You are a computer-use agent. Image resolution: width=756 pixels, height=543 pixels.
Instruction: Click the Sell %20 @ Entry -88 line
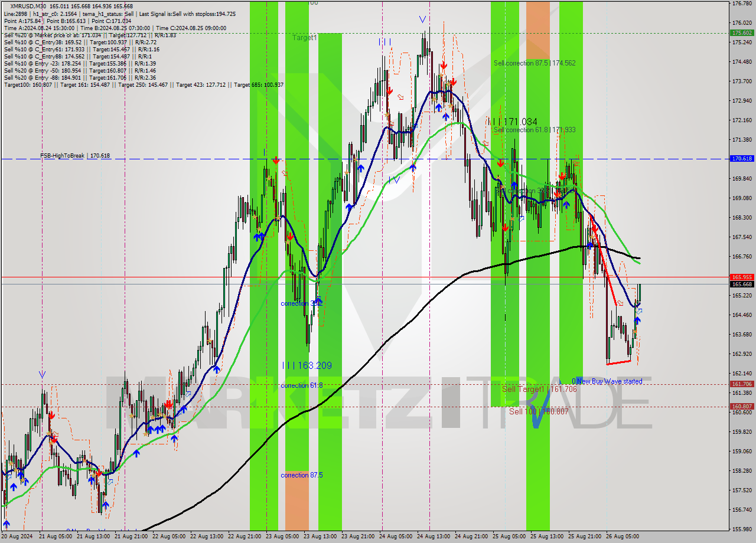80,77
